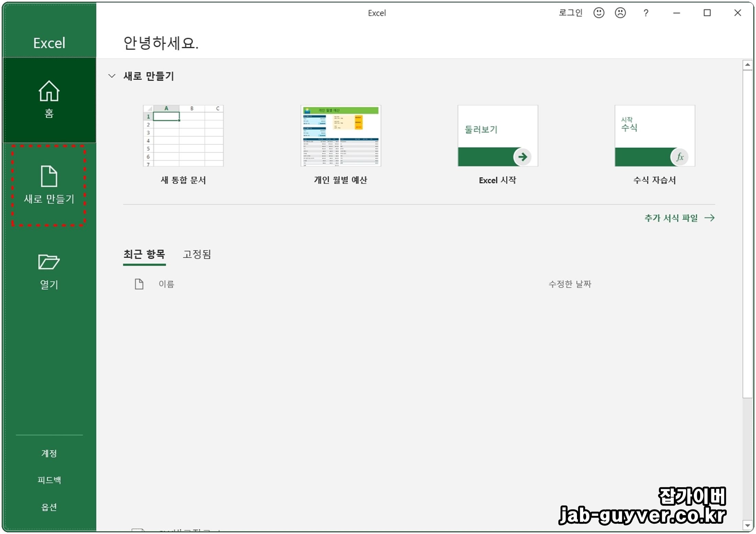Click the Home (홈) house icon in the sidebar
Screen dimensions: 756x534
tap(49, 91)
